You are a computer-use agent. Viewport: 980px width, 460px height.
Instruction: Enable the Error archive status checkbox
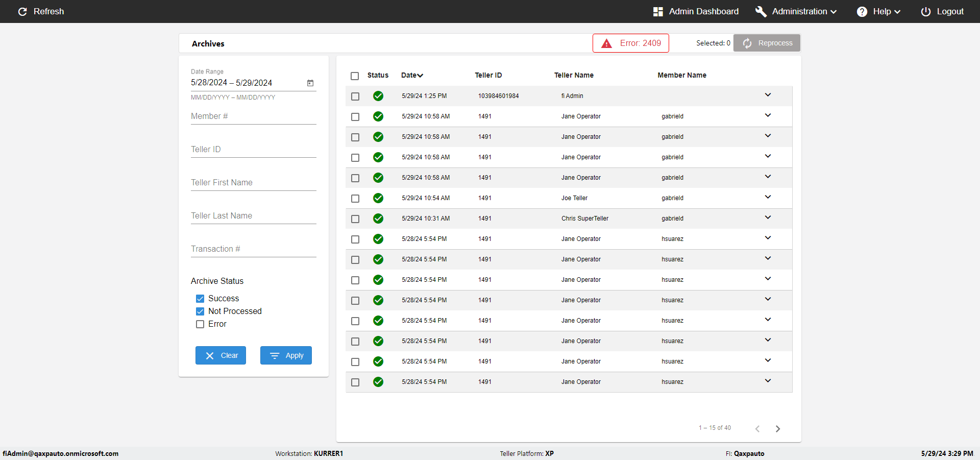(x=200, y=324)
